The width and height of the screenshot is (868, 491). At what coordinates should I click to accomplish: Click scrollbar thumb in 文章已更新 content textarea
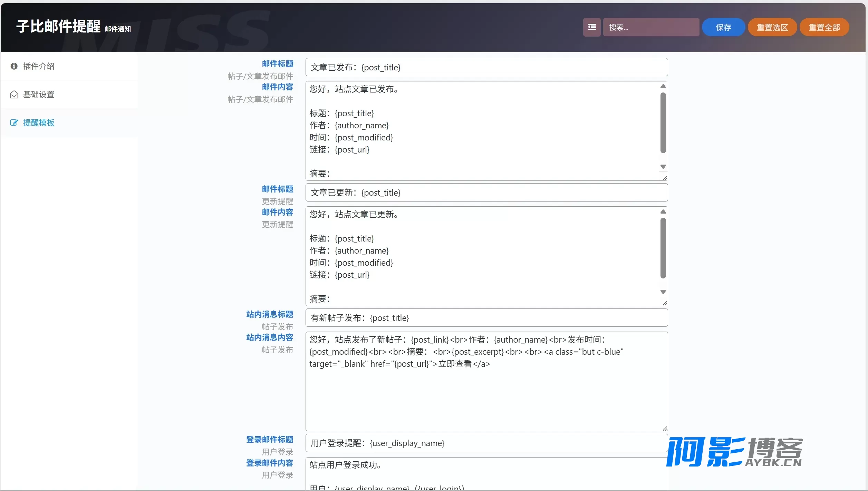click(x=663, y=248)
